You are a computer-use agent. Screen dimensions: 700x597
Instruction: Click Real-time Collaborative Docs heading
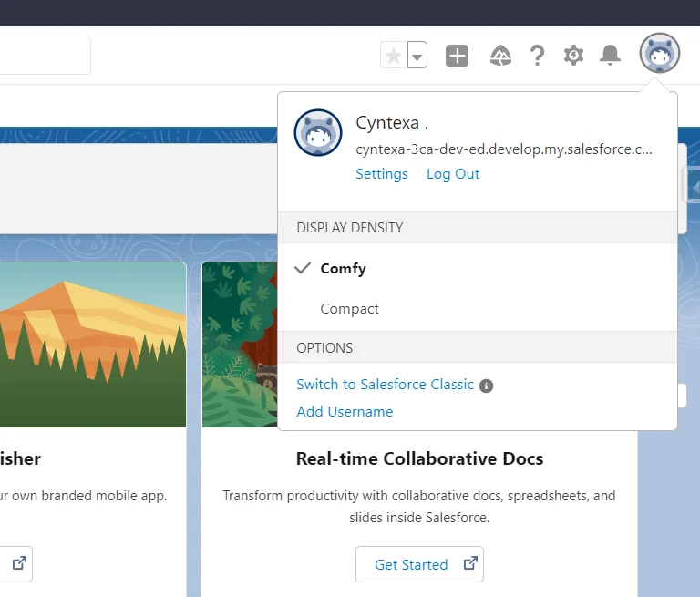pyautogui.click(x=419, y=458)
